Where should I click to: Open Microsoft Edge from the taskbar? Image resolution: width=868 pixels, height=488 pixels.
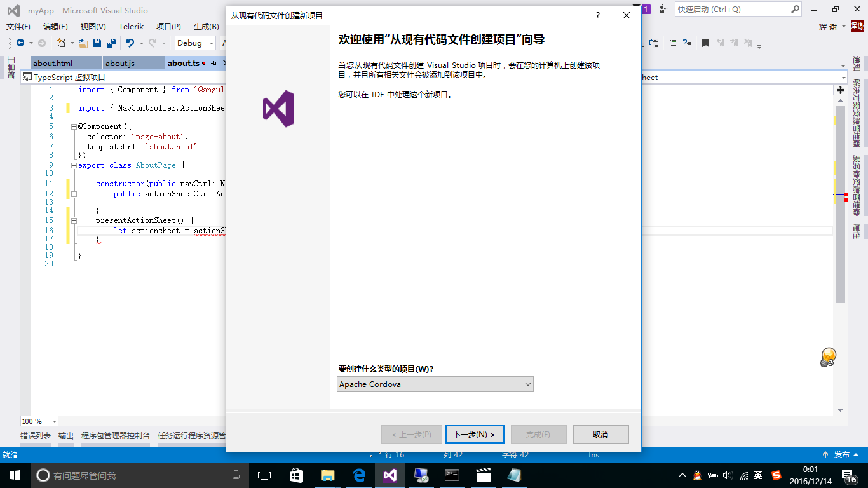coord(359,475)
